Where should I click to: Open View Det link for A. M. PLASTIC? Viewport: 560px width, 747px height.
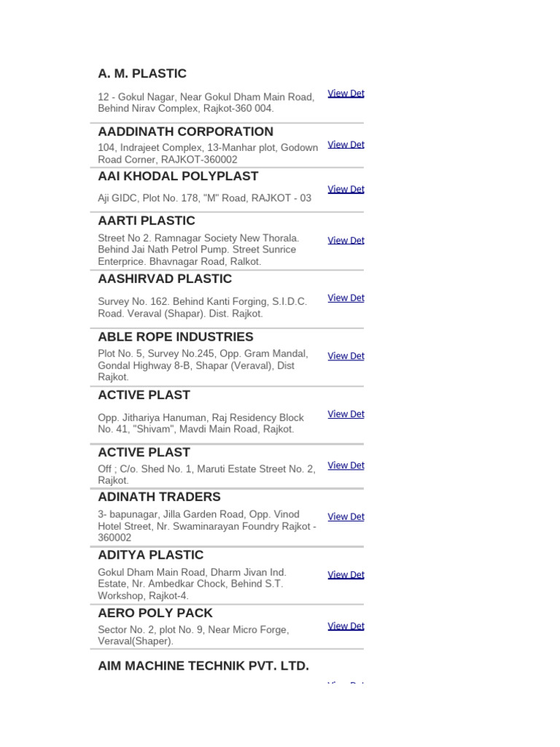(x=346, y=93)
